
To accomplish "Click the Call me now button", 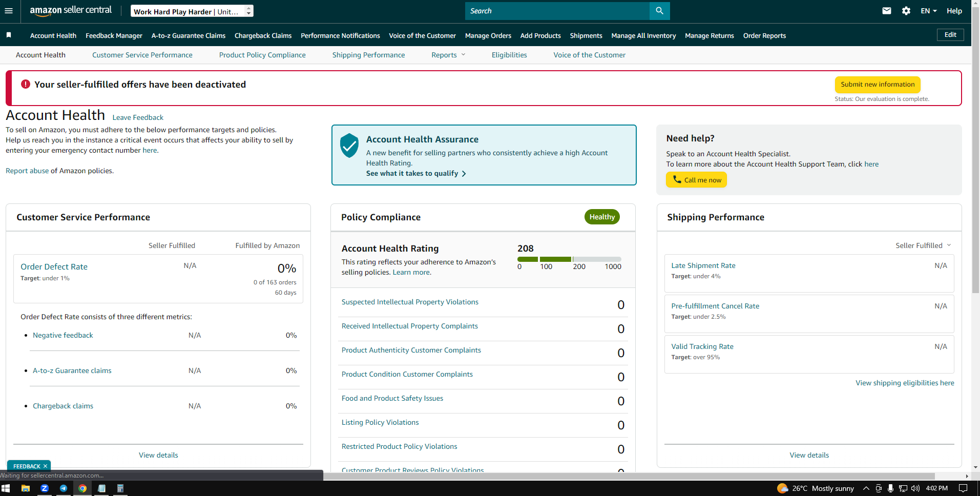I will pos(696,180).
